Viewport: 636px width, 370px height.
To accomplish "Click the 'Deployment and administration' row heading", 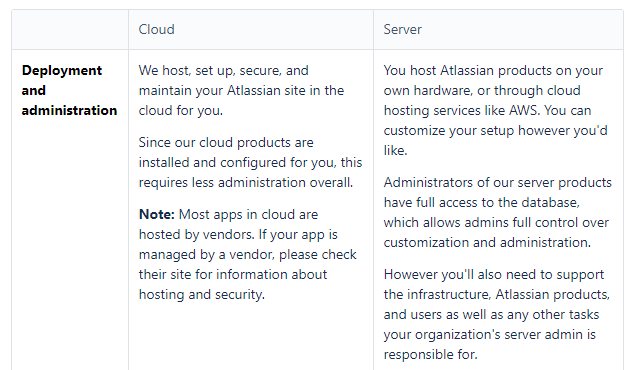I will tap(69, 90).
